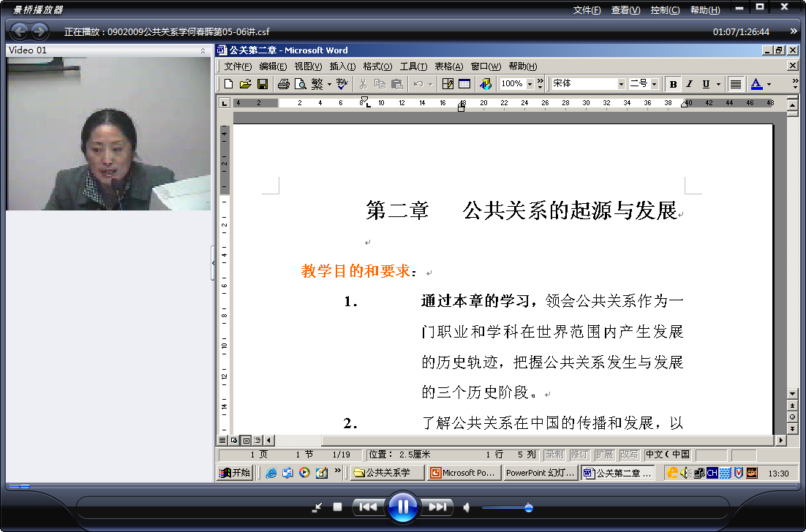The image size is (806, 532).
Task: Pause the lecture video
Action: [x=402, y=507]
